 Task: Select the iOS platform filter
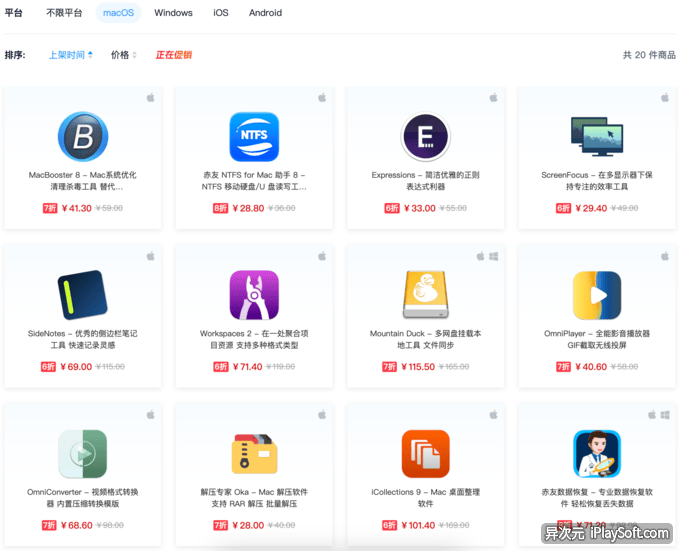click(221, 13)
